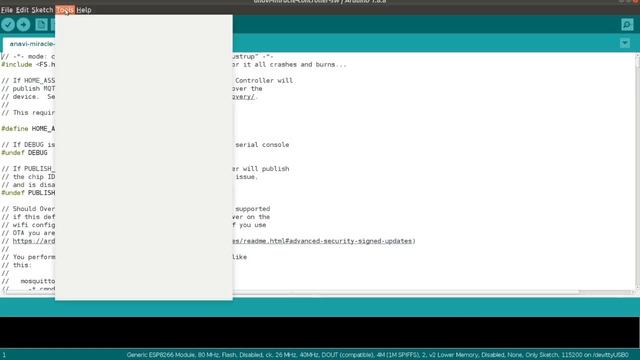Click the text 'it all crashes and burns...'
The width and height of the screenshot is (640, 360).
[x=295, y=64]
